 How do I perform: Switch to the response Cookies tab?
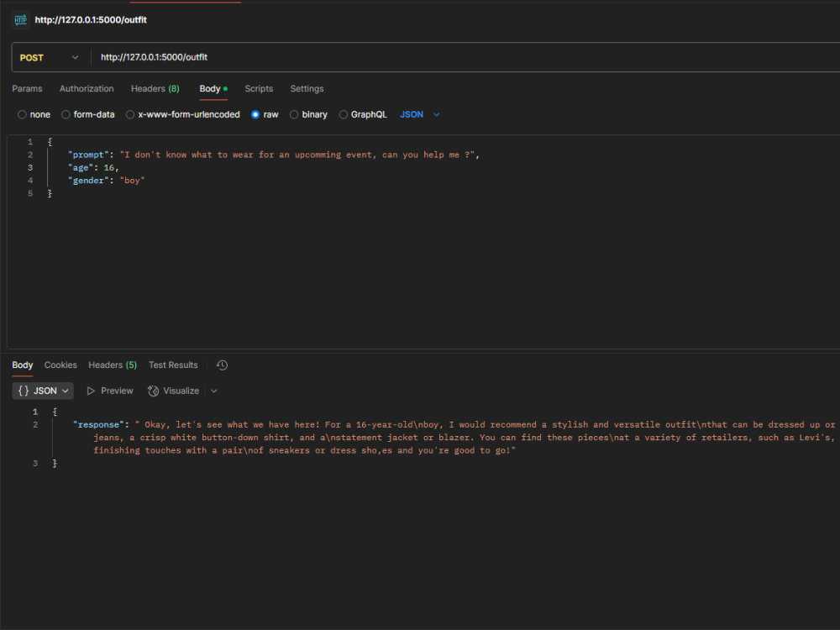60,365
